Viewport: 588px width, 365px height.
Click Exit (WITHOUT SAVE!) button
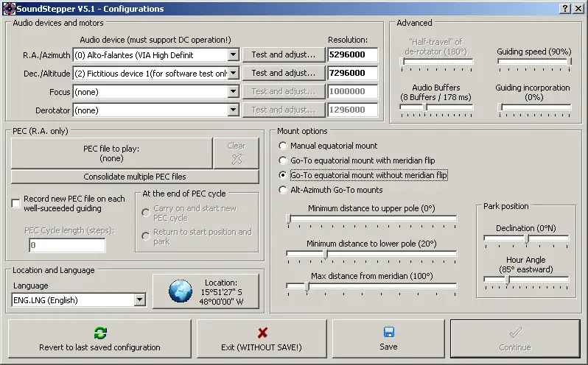[262, 339]
